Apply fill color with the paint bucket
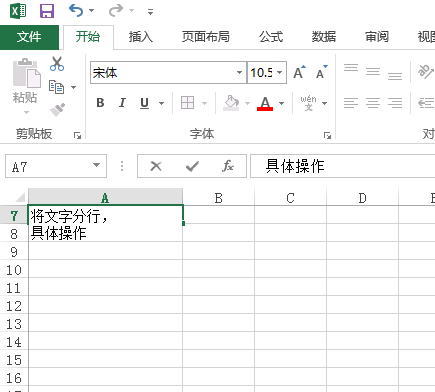 pyautogui.click(x=232, y=103)
